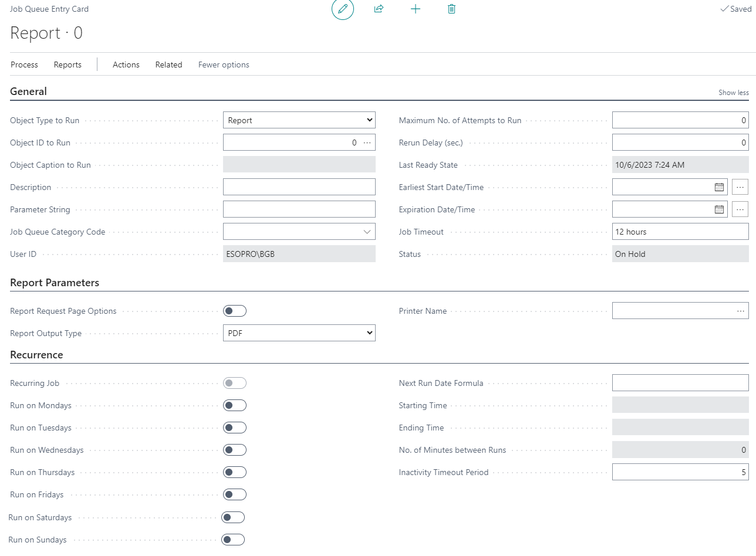Open Report Output Type dropdown
Image resolution: width=756 pixels, height=556 pixels.
point(299,333)
